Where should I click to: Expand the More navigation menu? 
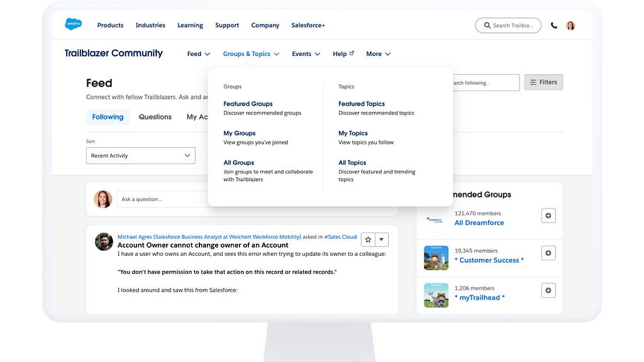378,54
